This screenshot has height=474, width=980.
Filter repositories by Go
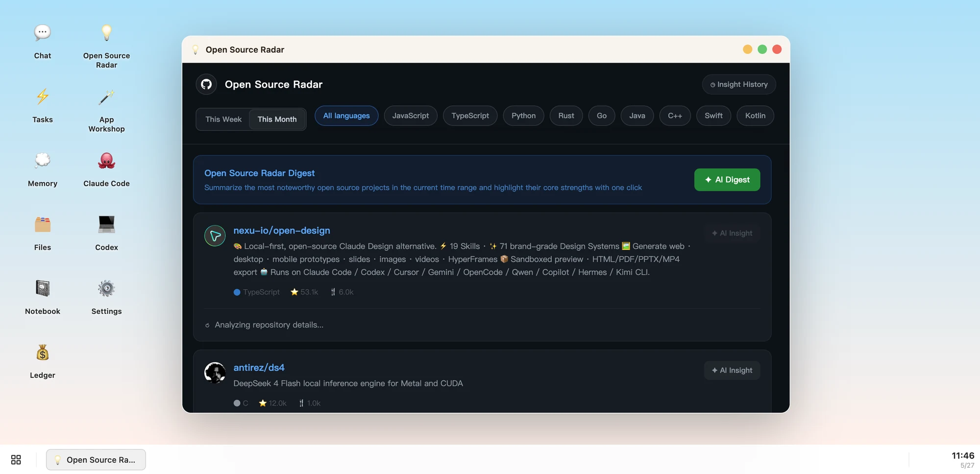pos(602,116)
